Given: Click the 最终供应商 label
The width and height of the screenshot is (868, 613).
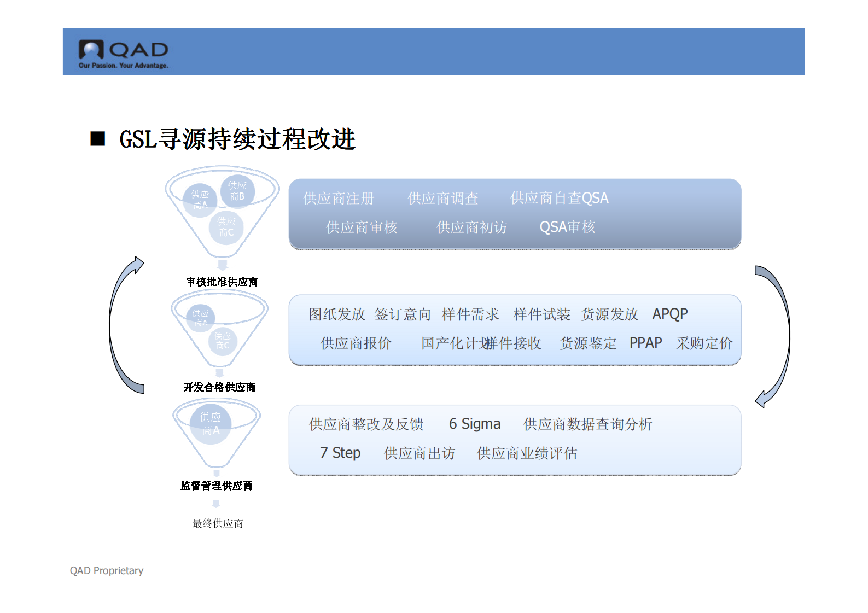Looking at the screenshot, I should pos(218,523).
